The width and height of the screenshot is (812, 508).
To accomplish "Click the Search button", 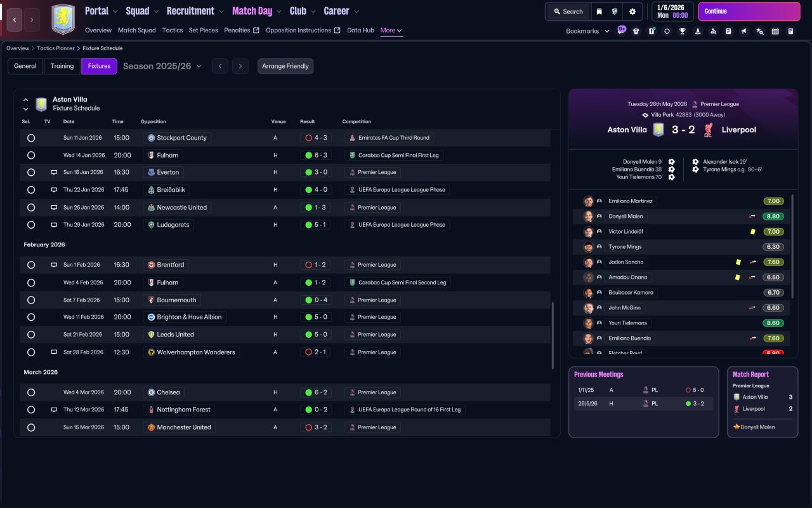I will coord(568,11).
